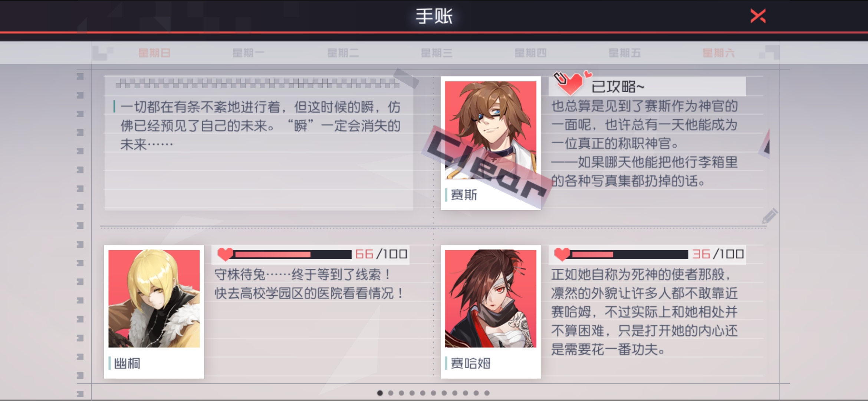Select the first page indicator dot

[380, 393]
